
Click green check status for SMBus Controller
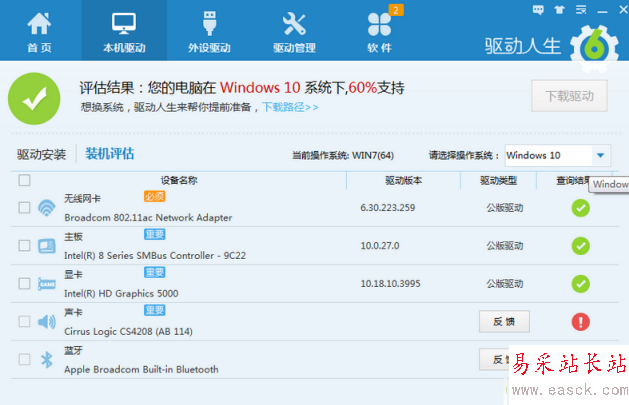[x=580, y=246]
